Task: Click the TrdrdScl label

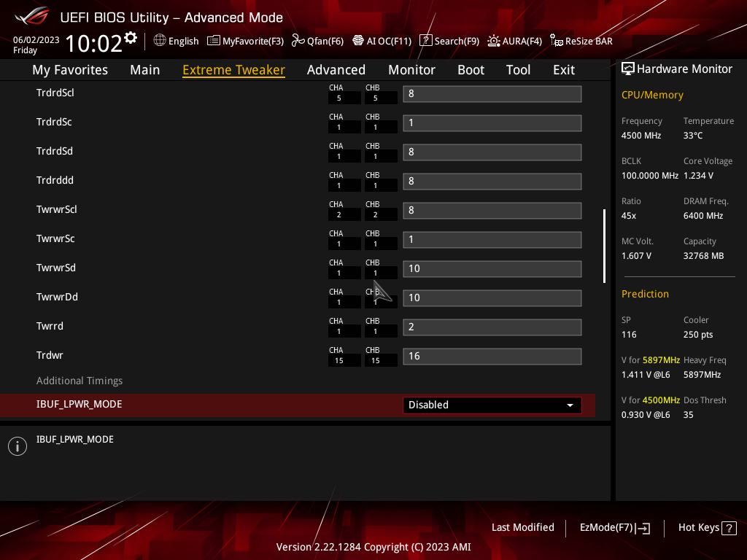Action: pyautogui.click(x=55, y=93)
